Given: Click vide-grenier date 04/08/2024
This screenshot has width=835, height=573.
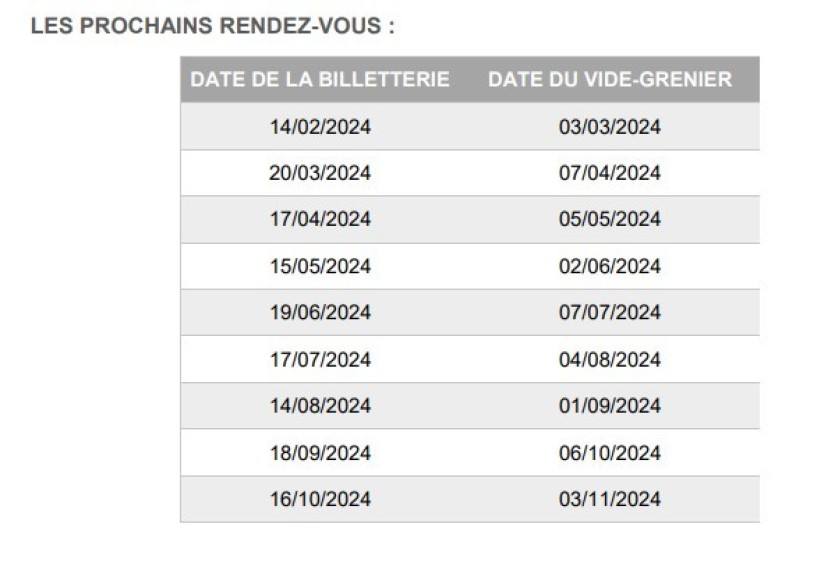Looking at the screenshot, I should [x=610, y=359].
